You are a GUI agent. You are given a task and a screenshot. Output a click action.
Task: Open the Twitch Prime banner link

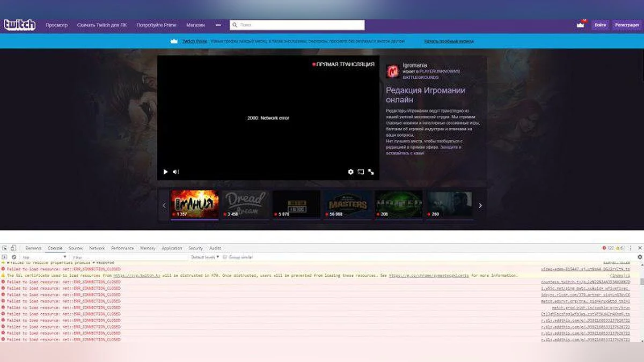(195, 41)
